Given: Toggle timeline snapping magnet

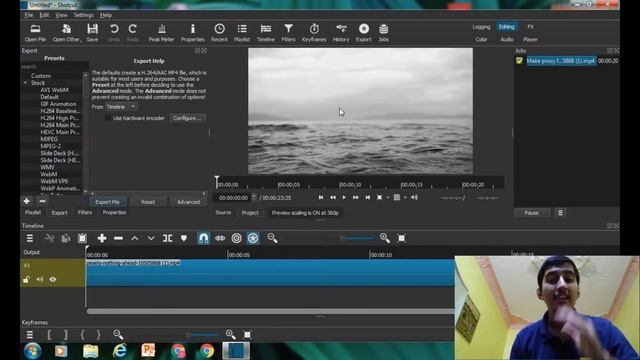Looking at the screenshot, I should pyautogui.click(x=203, y=238).
